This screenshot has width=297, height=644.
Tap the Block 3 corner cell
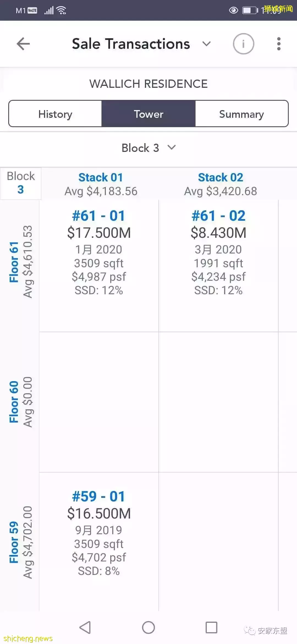[x=21, y=183]
